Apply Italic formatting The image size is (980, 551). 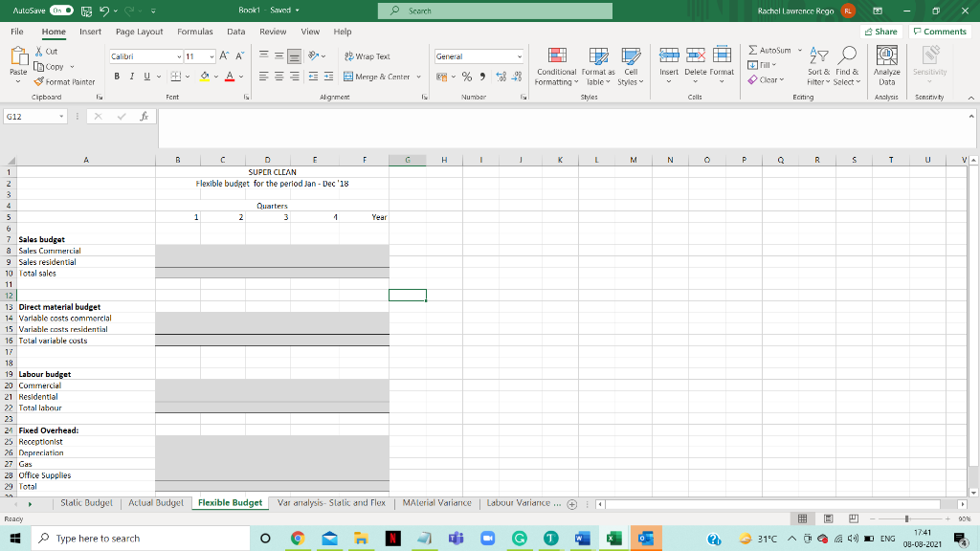coord(132,77)
